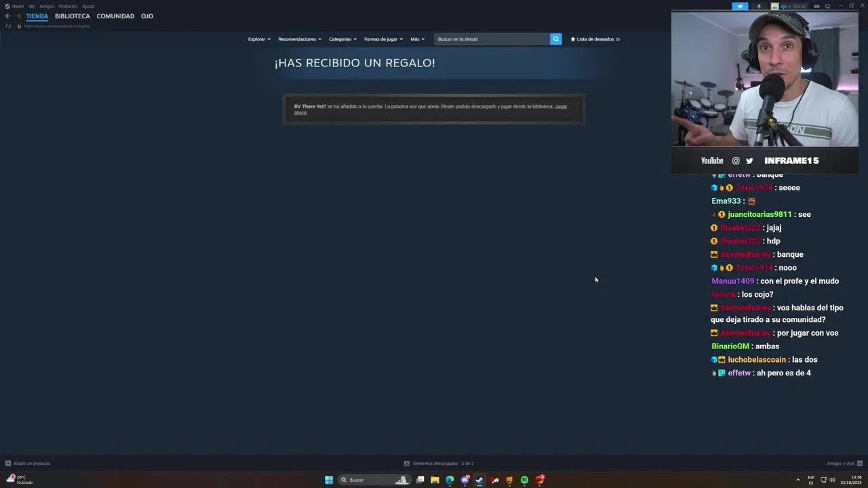This screenshot has width=868, height=488.
Task: Expand the Recomendaciones dropdown
Action: (300, 39)
